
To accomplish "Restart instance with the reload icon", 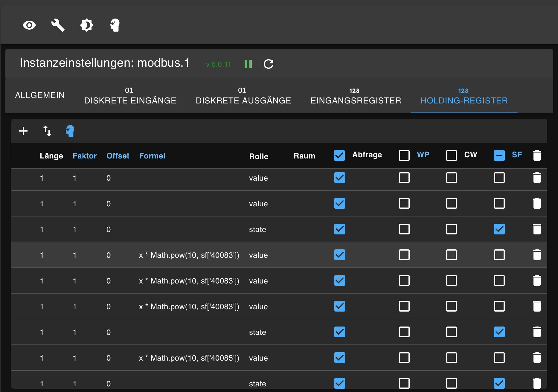I will [269, 64].
